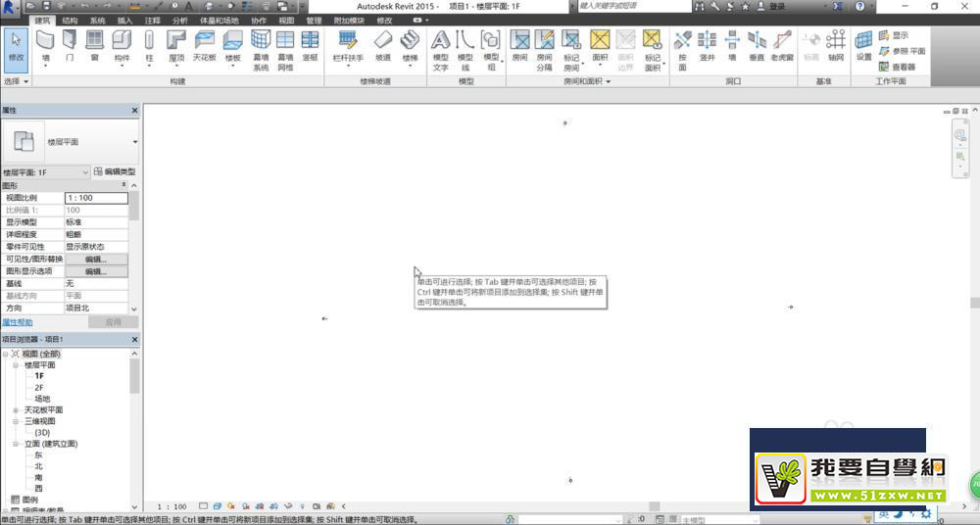Switch to the 系统 ribbon tab
Image resolution: width=980 pixels, height=525 pixels.
pyautogui.click(x=97, y=20)
